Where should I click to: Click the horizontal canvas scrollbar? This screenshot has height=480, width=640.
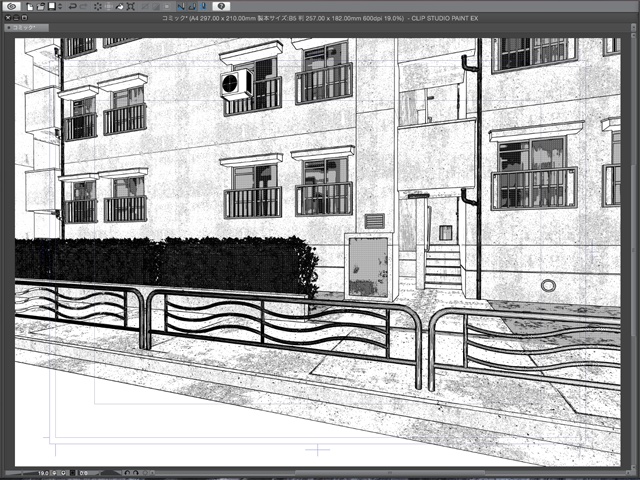coord(388,473)
